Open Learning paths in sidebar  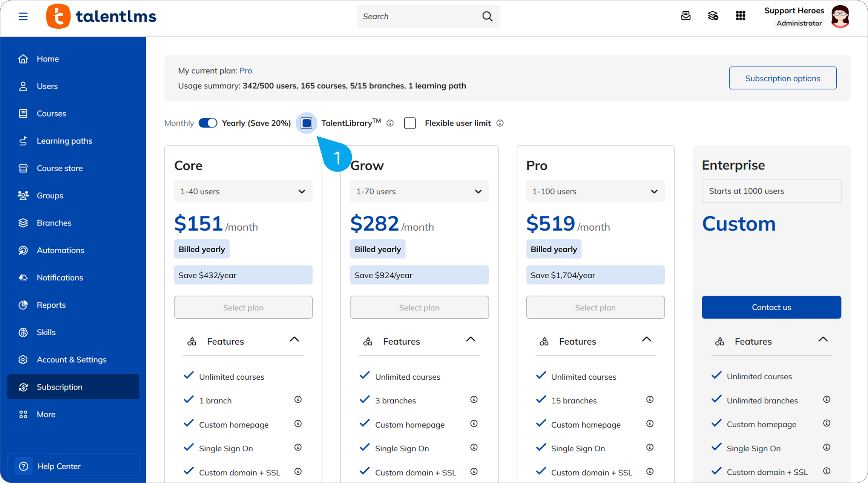[x=73, y=141]
